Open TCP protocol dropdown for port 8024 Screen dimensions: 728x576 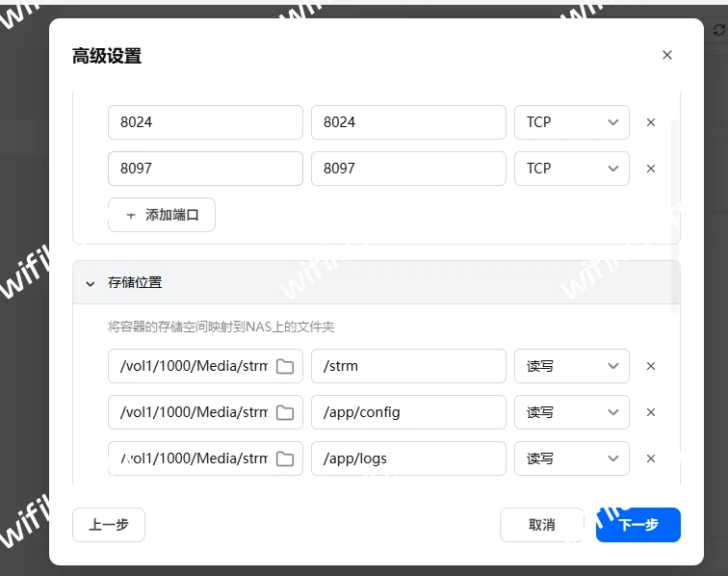pyautogui.click(x=571, y=122)
